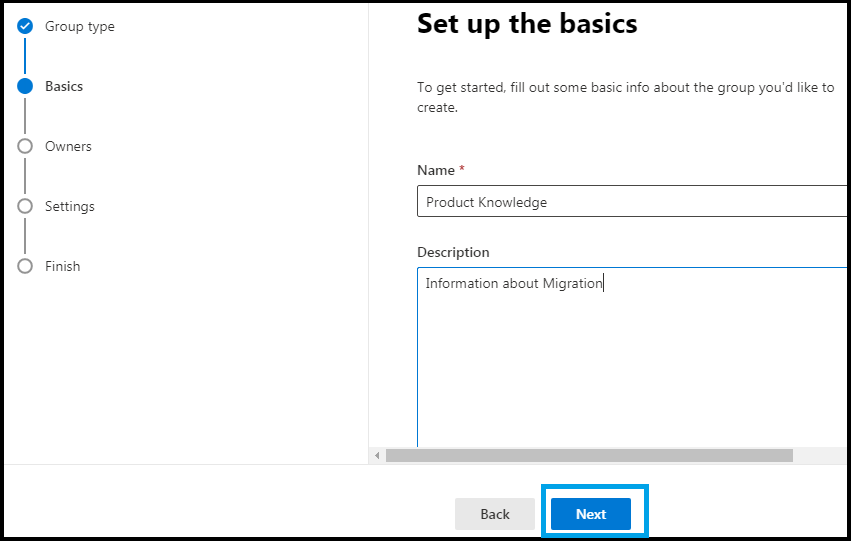Focus the Name field with Product Knowledge
851x541 pixels.
click(x=632, y=201)
